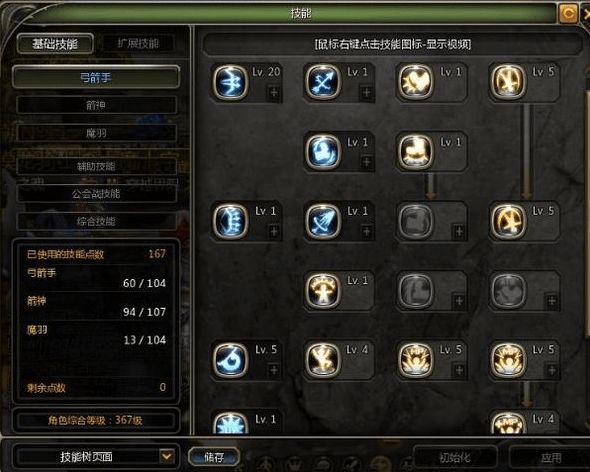Open the 辅助技能 category

point(96,166)
